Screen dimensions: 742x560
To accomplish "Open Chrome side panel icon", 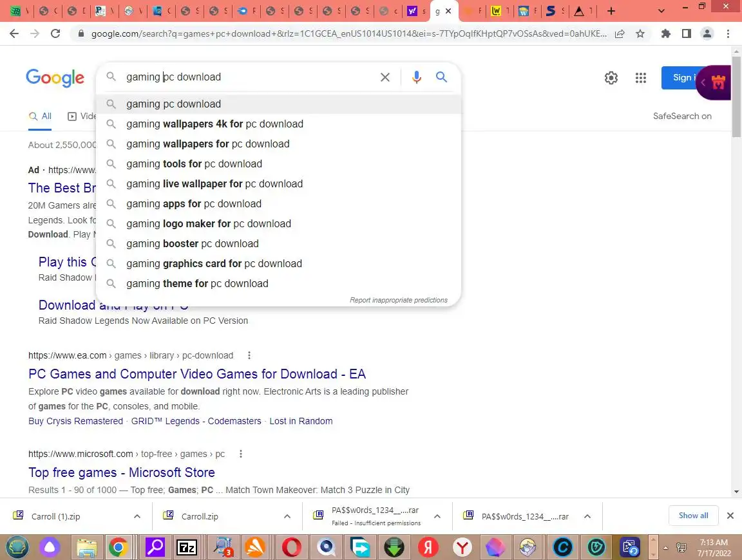I will (686, 33).
